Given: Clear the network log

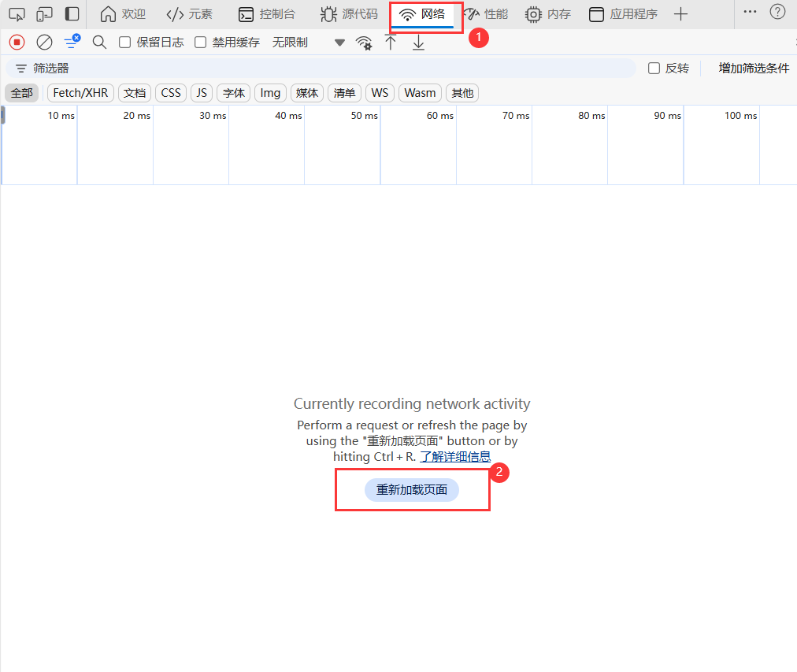Looking at the screenshot, I should (x=44, y=43).
